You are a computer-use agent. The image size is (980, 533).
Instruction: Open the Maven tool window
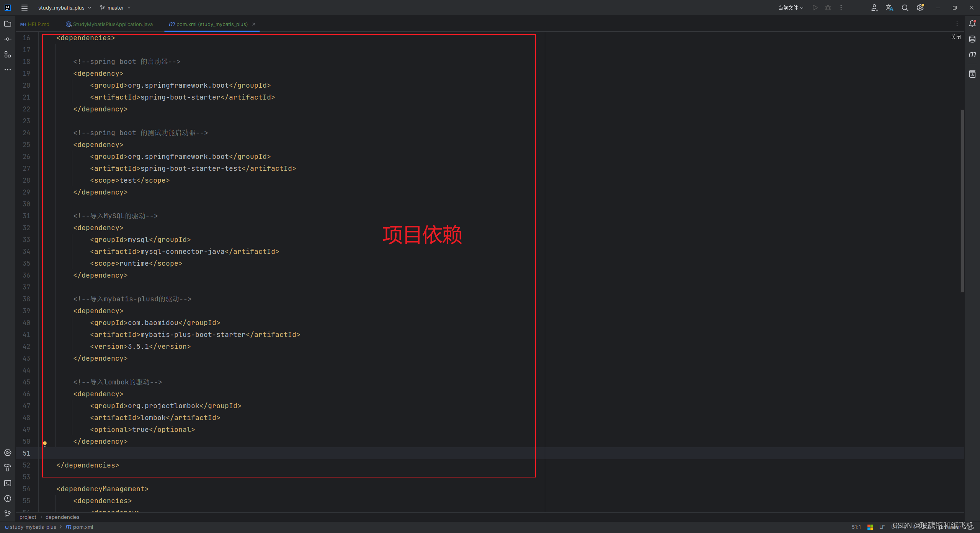coord(972,54)
